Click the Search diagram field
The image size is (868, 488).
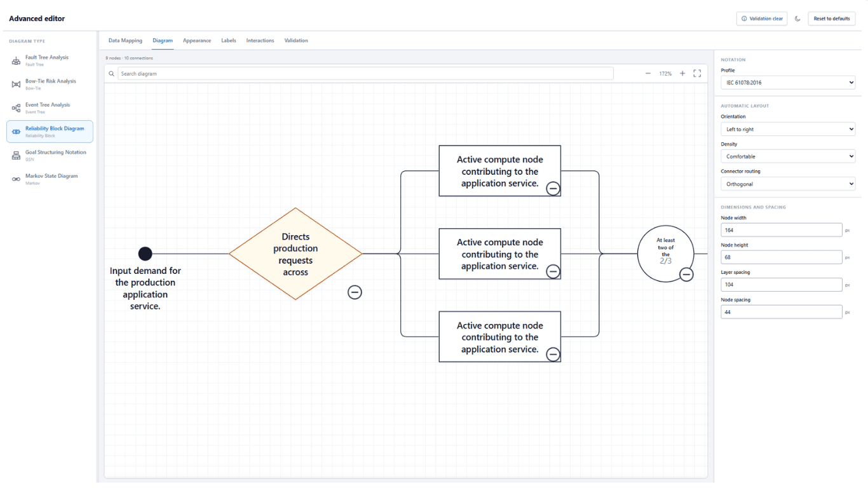365,74
